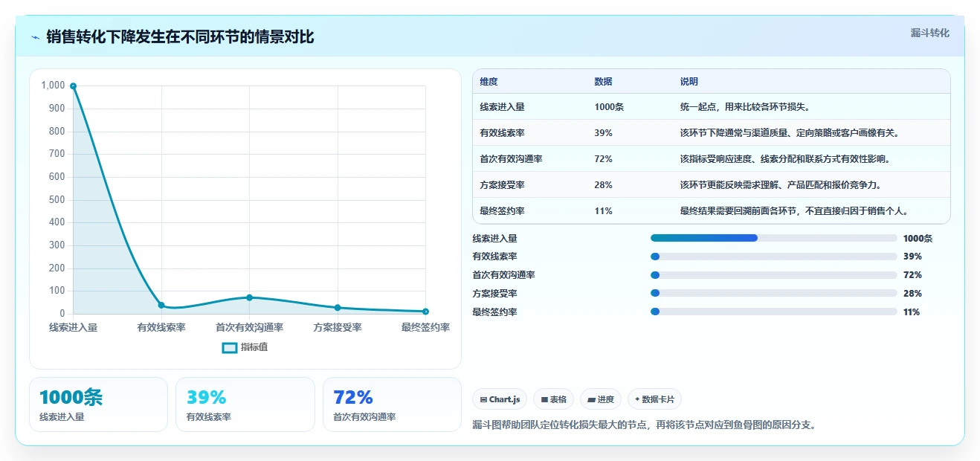Click the 最终签约率 x-axis label
The height and width of the screenshot is (461, 980).
(425, 327)
